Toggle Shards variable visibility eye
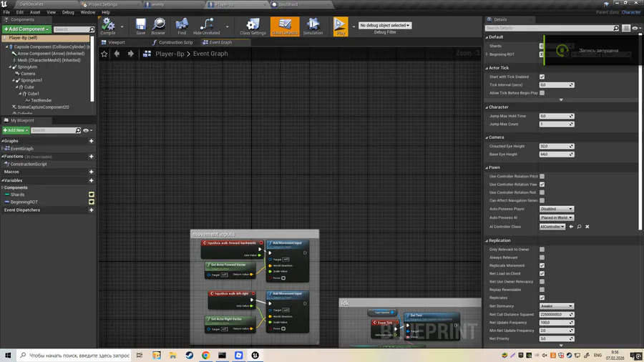The width and height of the screenshot is (644, 362). click(x=91, y=195)
